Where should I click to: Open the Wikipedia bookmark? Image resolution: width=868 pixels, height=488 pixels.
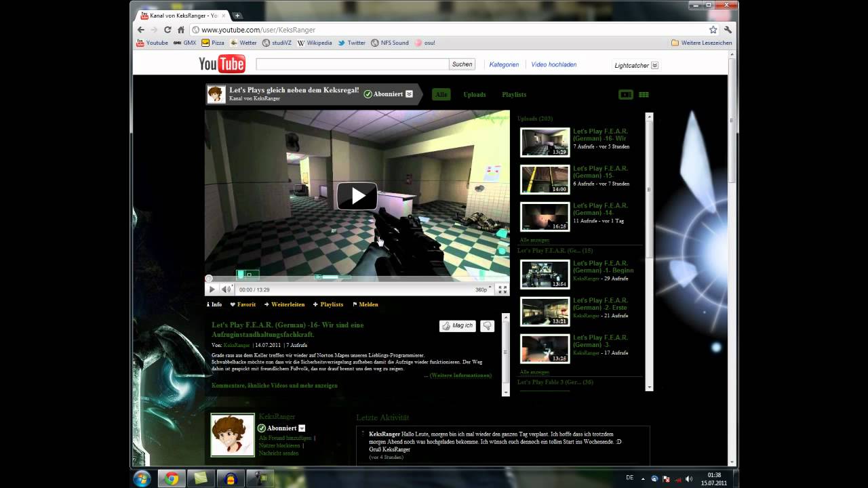315,43
